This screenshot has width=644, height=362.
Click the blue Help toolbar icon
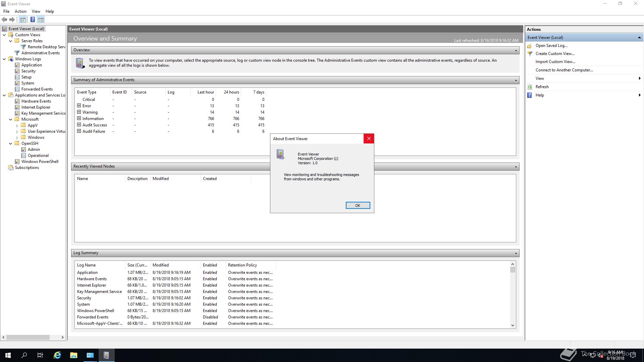[x=33, y=19]
